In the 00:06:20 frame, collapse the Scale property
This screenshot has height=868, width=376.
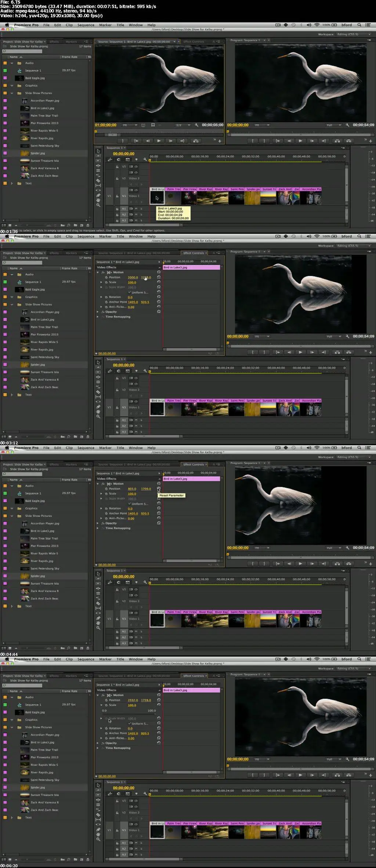[x=101, y=705]
